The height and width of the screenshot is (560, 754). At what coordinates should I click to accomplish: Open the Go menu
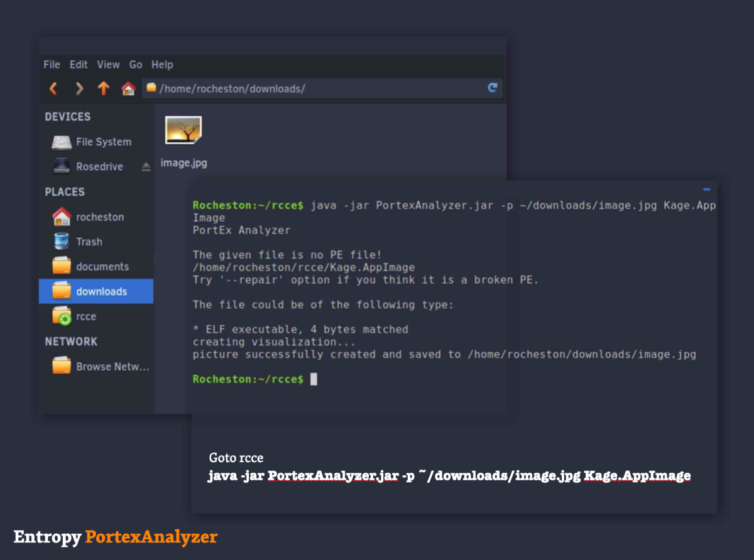pyautogui.click(x=136, y=65)
